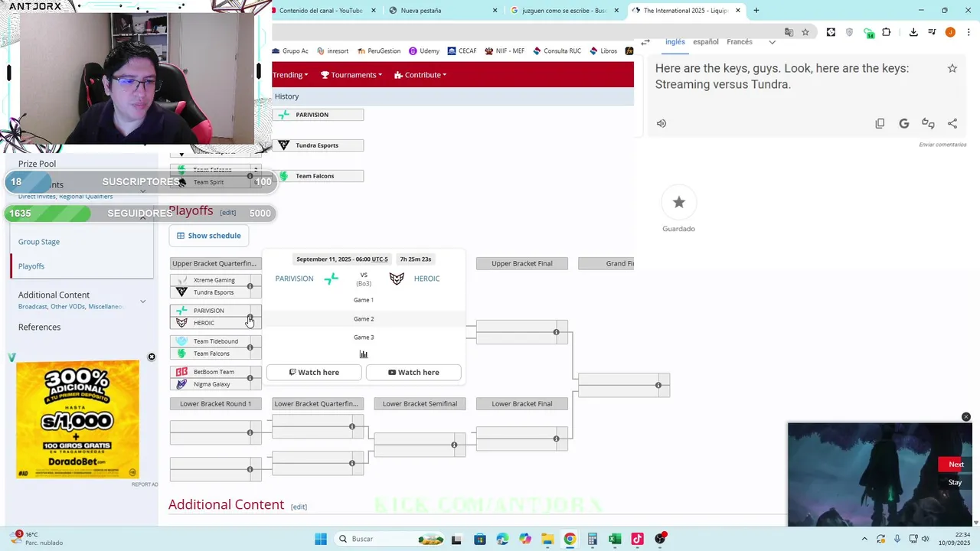Show match info for Xtreme Gaming vs Tundra

click(x=250, y=286)
